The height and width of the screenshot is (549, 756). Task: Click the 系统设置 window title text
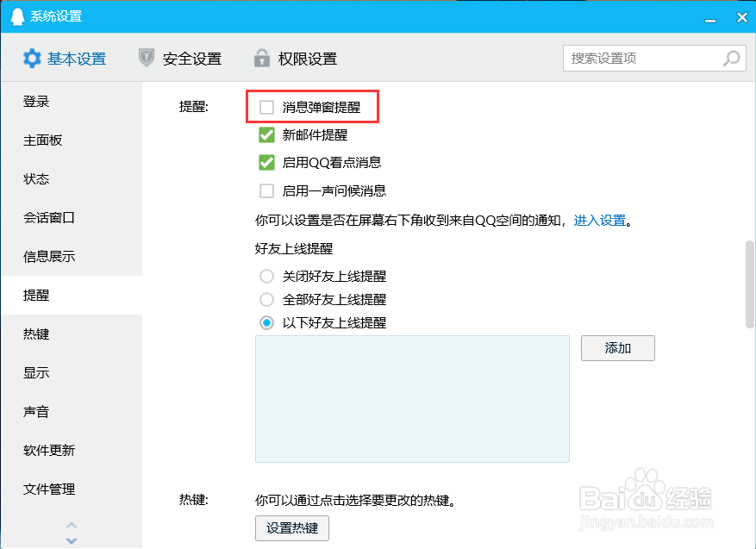tap(56, 16)
